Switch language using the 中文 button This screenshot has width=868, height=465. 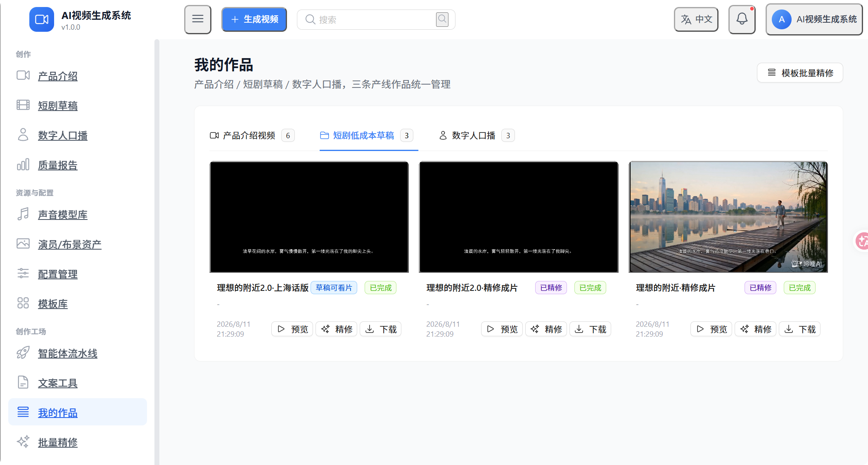click(696, 19)
